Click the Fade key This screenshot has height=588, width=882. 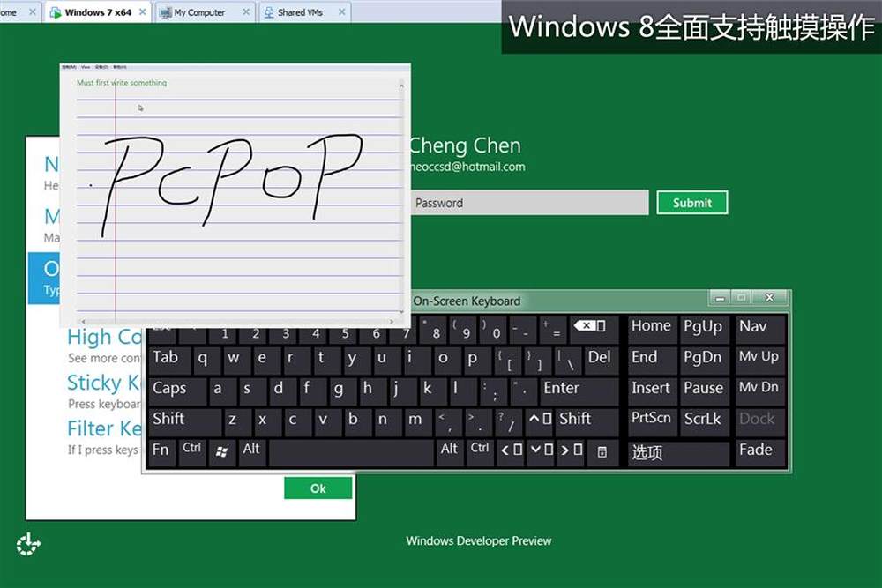[760, 451]
